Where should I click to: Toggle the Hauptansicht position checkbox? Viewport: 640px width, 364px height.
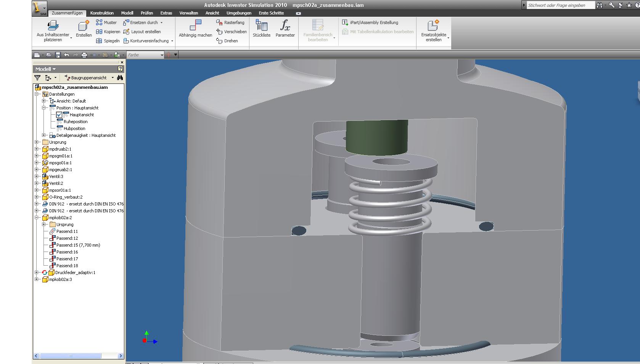tap(59, 115)
